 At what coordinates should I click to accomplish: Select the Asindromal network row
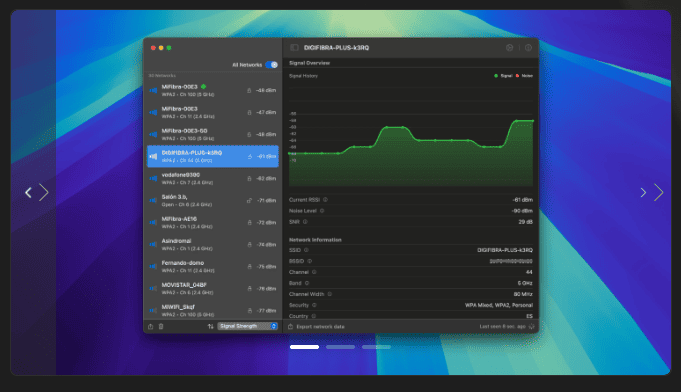[x=213, y=244]
